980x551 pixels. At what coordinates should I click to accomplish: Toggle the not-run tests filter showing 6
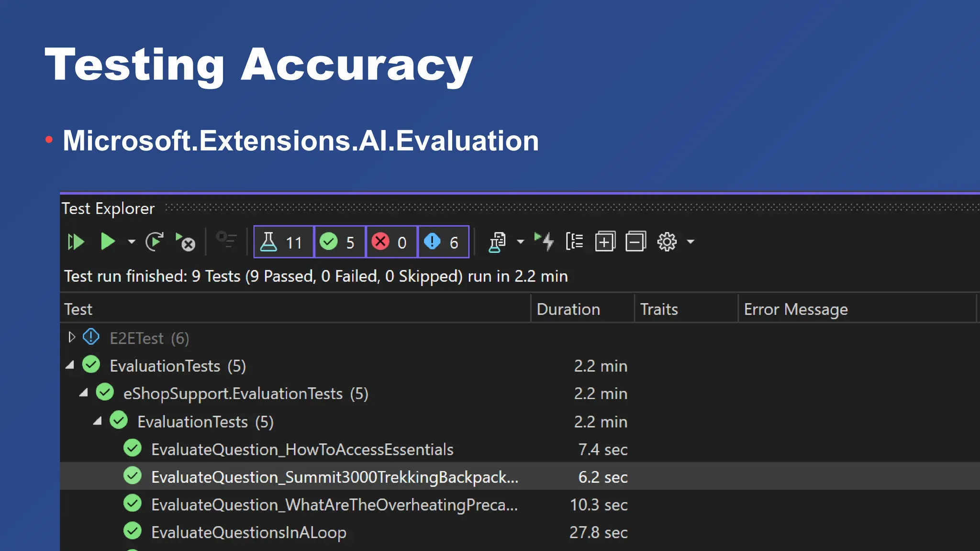443,242
